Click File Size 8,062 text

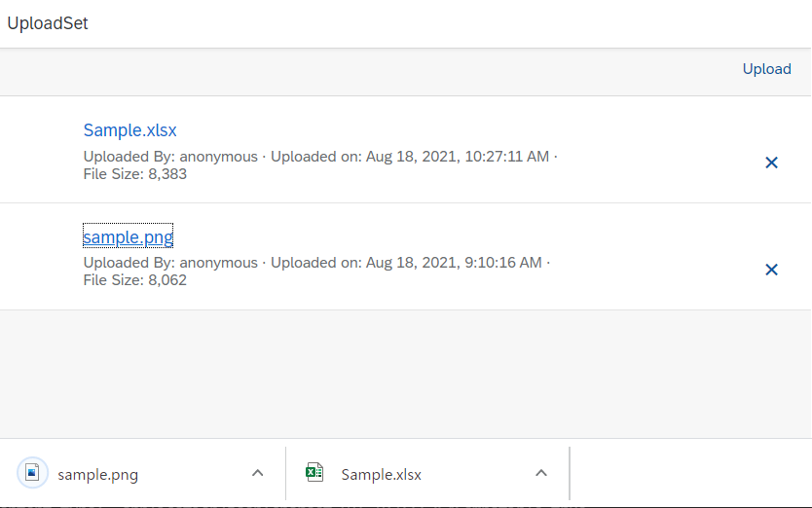134,280
